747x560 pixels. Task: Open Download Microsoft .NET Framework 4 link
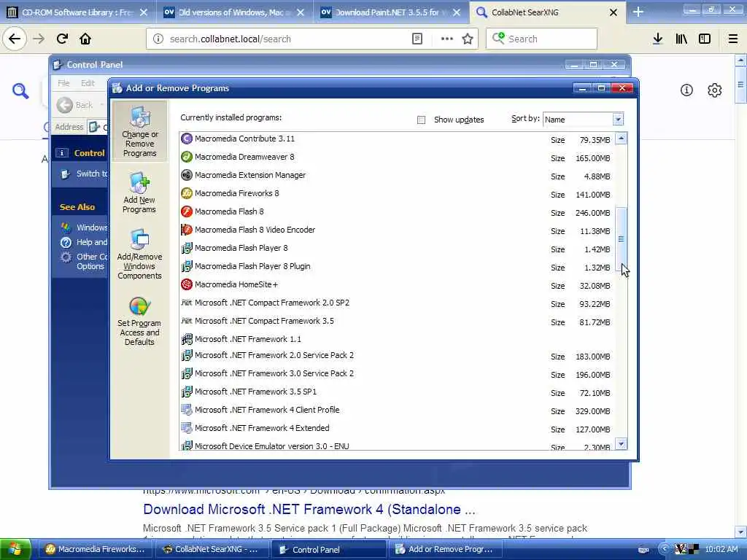tap(309, 509)
